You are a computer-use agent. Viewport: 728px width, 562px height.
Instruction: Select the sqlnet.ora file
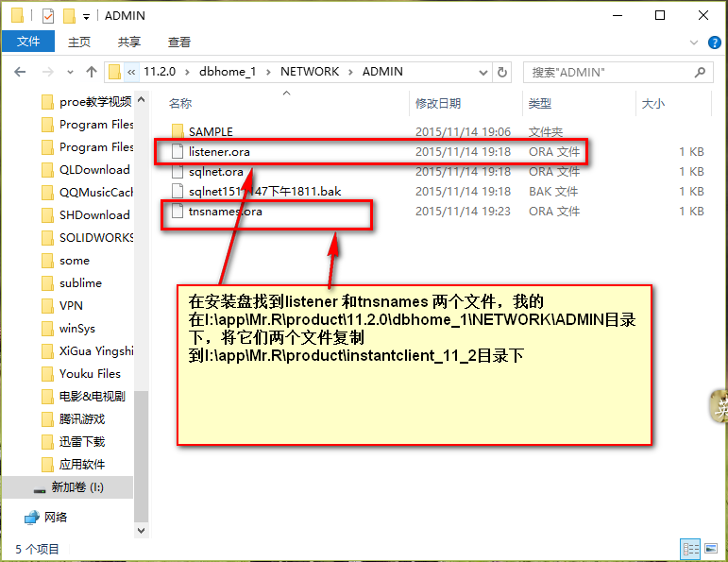pyautogui.click(x=216, y=172)
